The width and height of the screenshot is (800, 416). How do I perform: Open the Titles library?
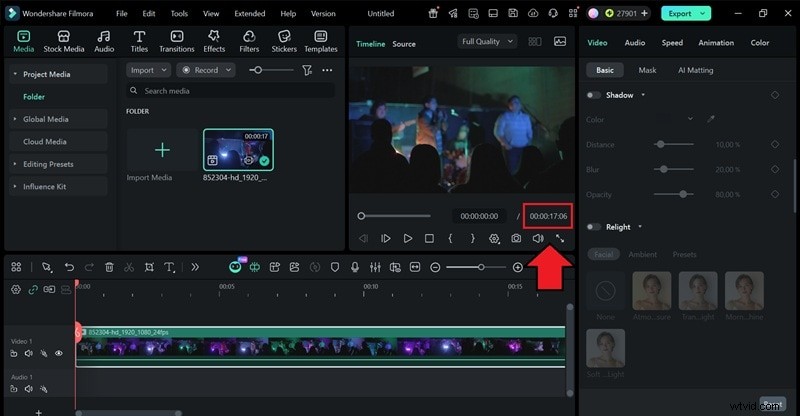coord(139,41)
